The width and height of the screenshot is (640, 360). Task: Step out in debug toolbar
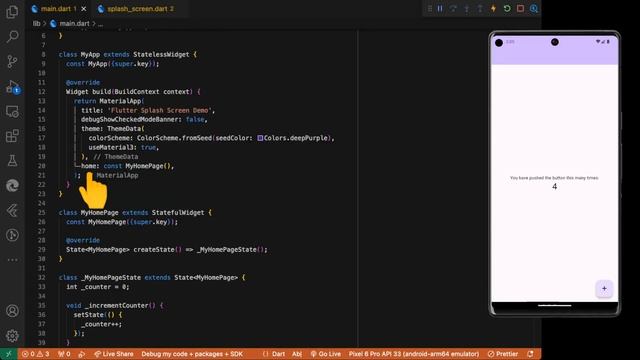[480, 9]
